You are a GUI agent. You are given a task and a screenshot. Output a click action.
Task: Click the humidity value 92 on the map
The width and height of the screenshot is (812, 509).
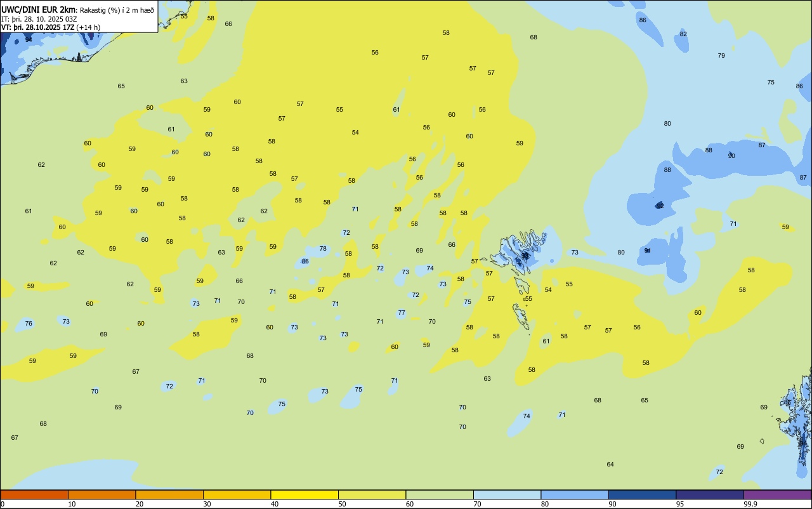point(660,206)
